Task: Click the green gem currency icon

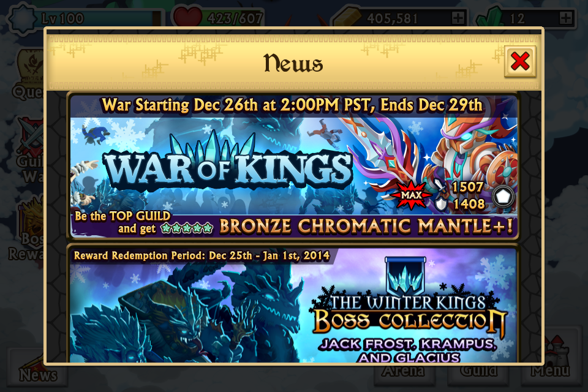Action: (x=490, y=17)
